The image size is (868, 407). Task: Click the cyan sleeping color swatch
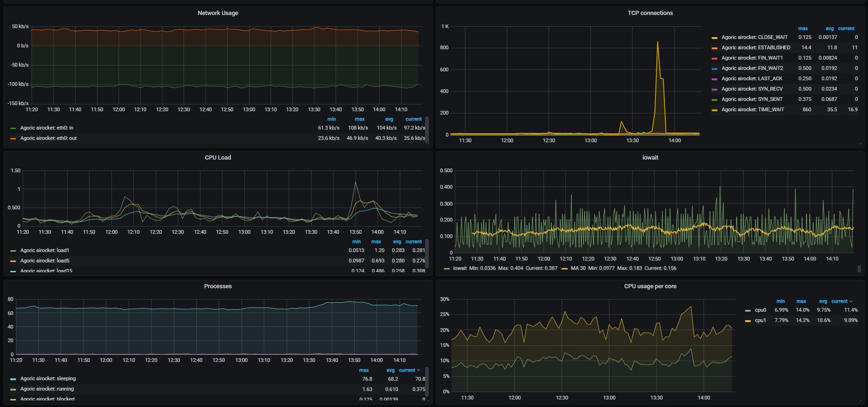point(13,379)
